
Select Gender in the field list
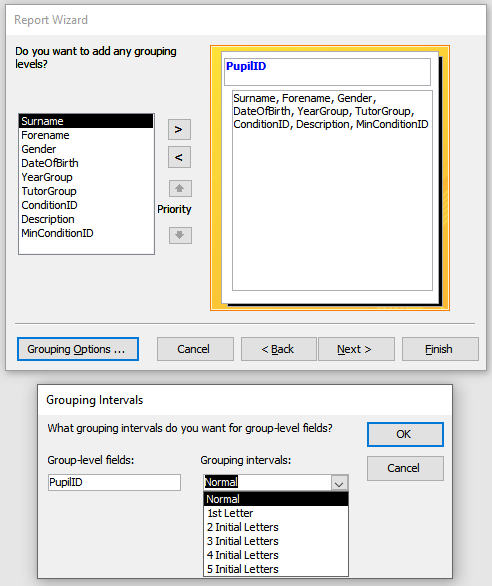pyautogui.click(x=86, y=149)
